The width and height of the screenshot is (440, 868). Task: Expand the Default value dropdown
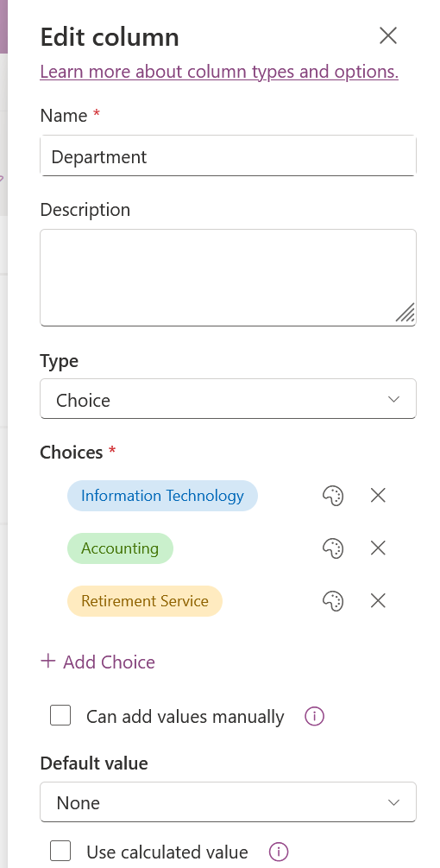pyautogui.click(x=228, y=801)
